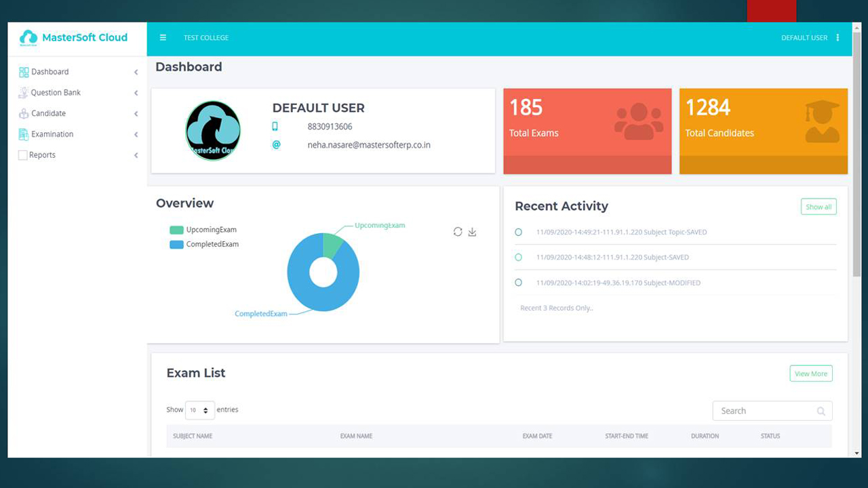Image resolution: width=868 pixels, height=488 pixels.
Task: Click the Dashboard sidebar icon
Action: (x=24, y=72)
